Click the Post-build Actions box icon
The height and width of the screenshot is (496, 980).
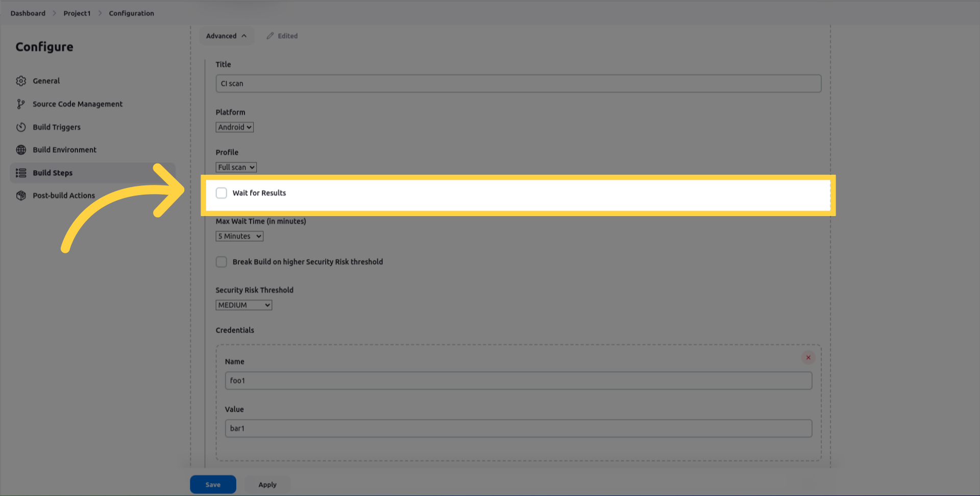(21, 196)
